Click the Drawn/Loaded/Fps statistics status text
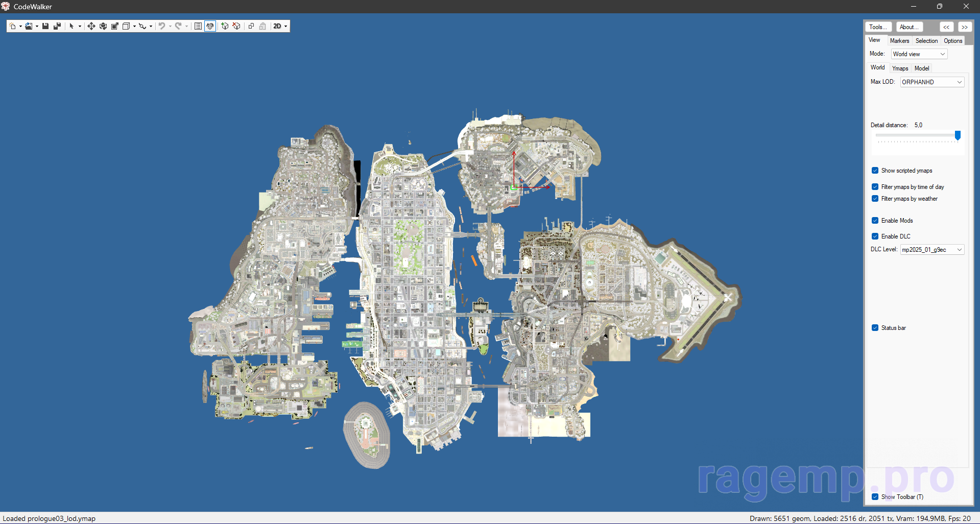Viewport: 980px width, 524px height. [x=860, y=518]
